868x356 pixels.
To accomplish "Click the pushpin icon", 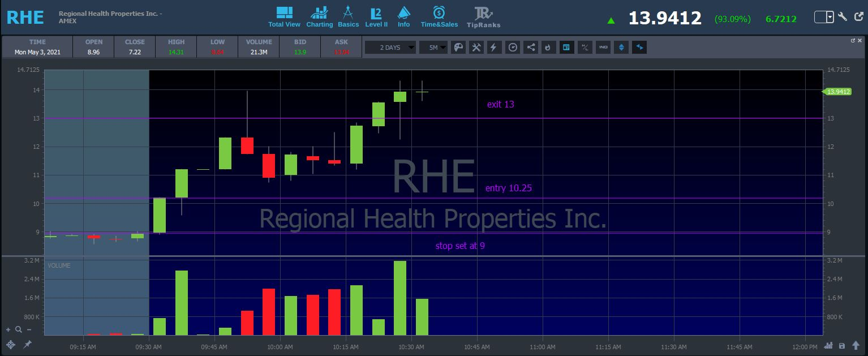I will tap(27, 344).
